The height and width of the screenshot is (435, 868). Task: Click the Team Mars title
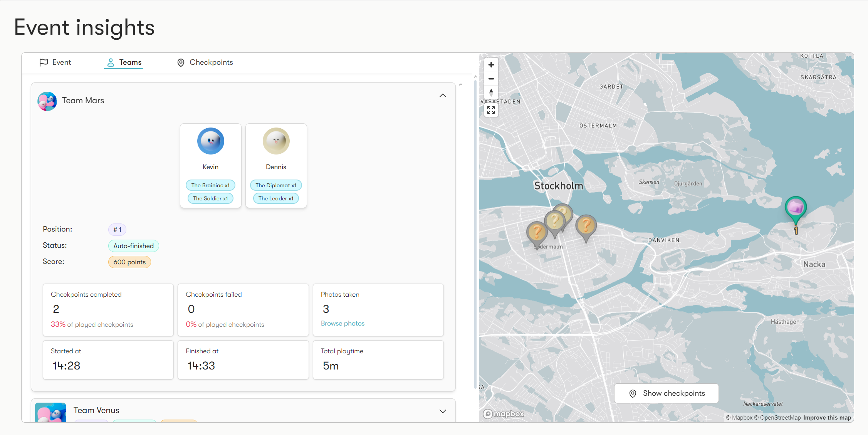83,101
